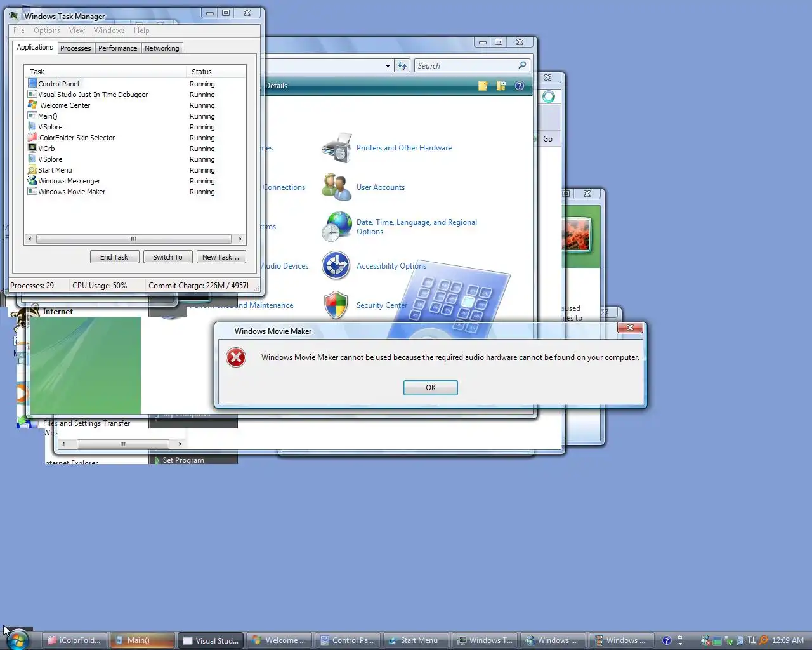This screenshot has width=812, height=650.
Task: Open the Security Center link
Action: tap(382, 305)
